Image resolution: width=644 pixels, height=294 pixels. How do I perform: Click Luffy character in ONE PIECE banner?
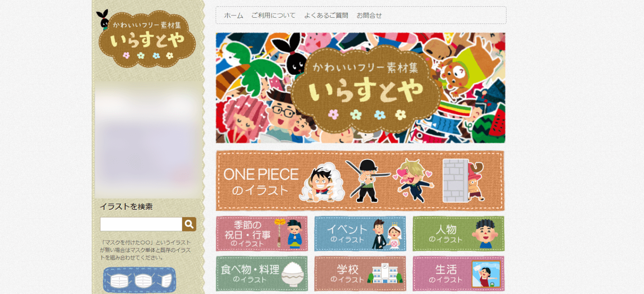pyautogui.click(x=322, y=182)
